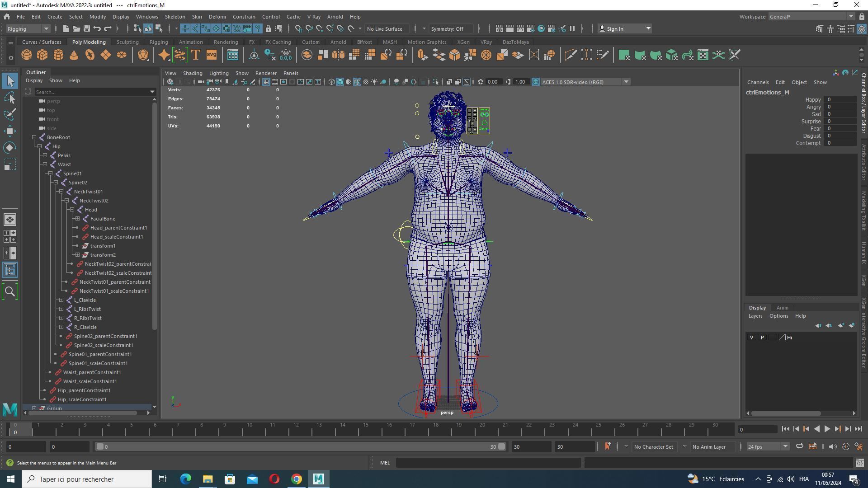Open Maya from the Windows taskbar
Image resolution: width=868 pixels, height=488 pixels.
click(x=319, y=479)
